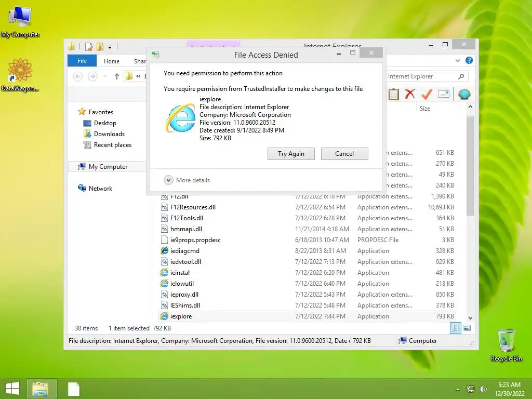Select iedvtool.dll file

[x=185, y=262]
